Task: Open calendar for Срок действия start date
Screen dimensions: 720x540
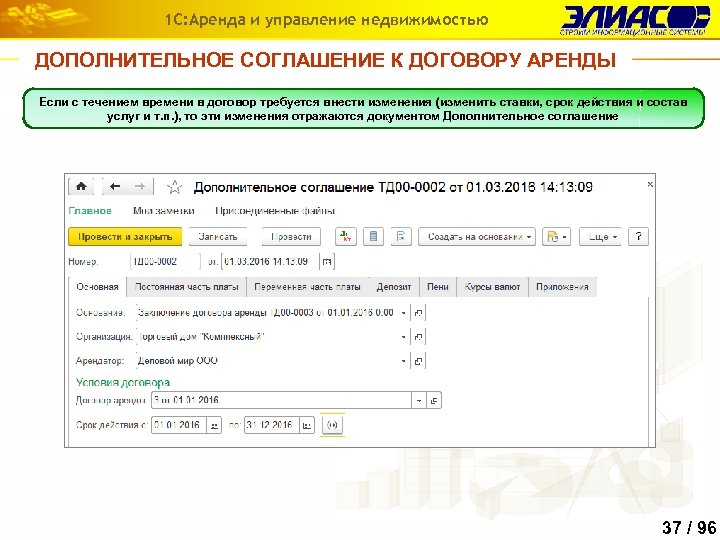Action: [214, 425]
